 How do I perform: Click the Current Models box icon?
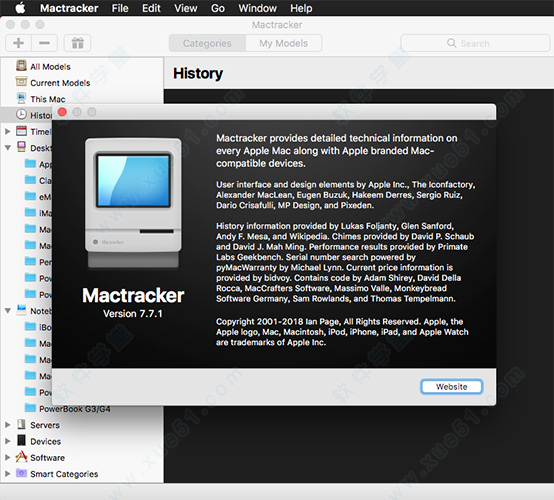coord(21,82)
